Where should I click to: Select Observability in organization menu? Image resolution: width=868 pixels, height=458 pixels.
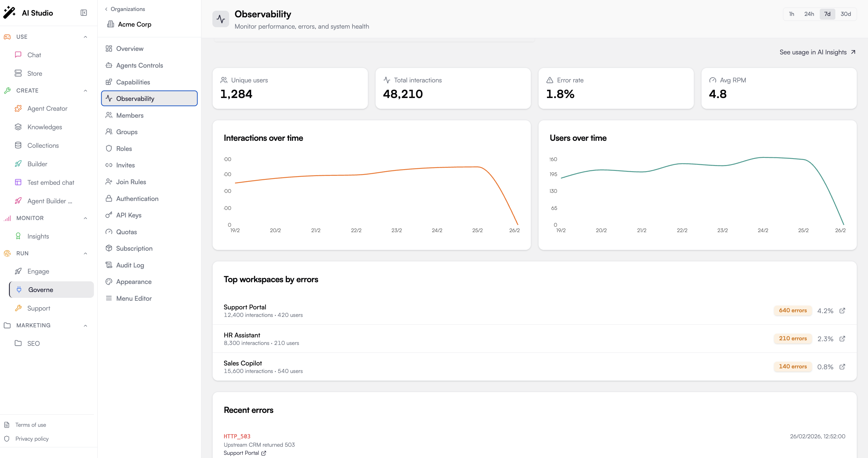point(149,99)
